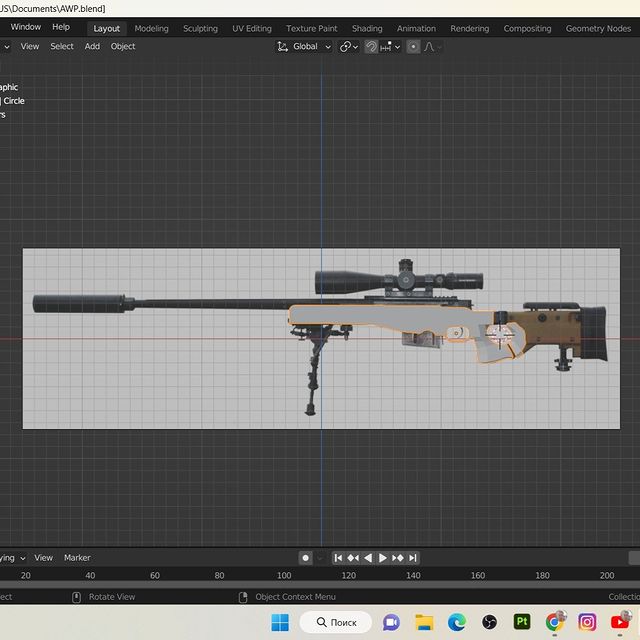
Task: Open the proportional editing falloff curve menu
Action: (432, 47)
